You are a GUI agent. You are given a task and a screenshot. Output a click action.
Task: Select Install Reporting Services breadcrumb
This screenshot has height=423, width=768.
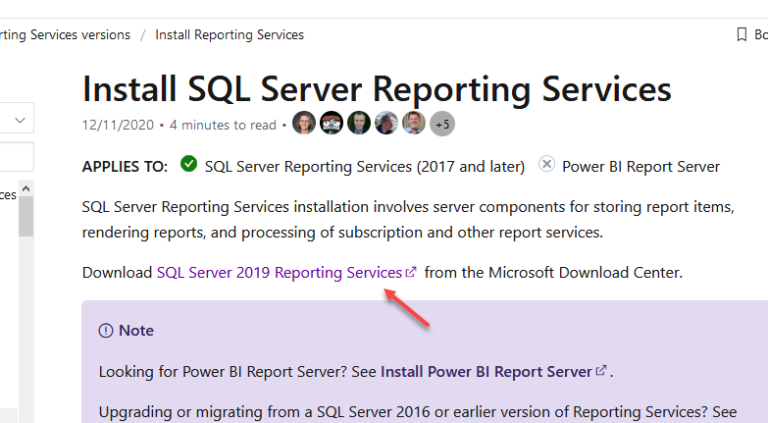pos(229,35)
